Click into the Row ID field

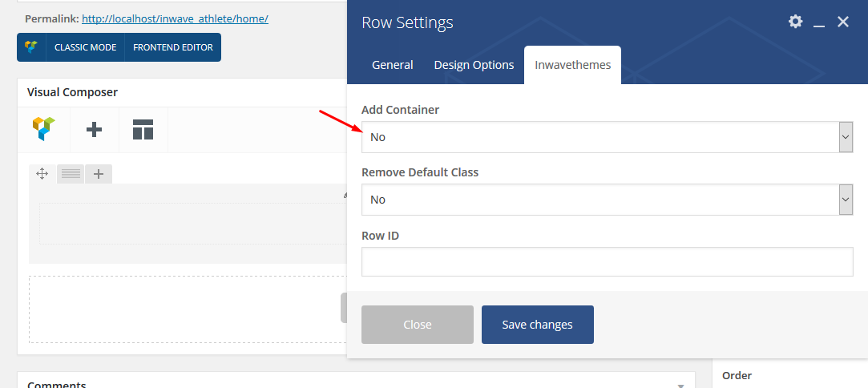click(608, 262)
